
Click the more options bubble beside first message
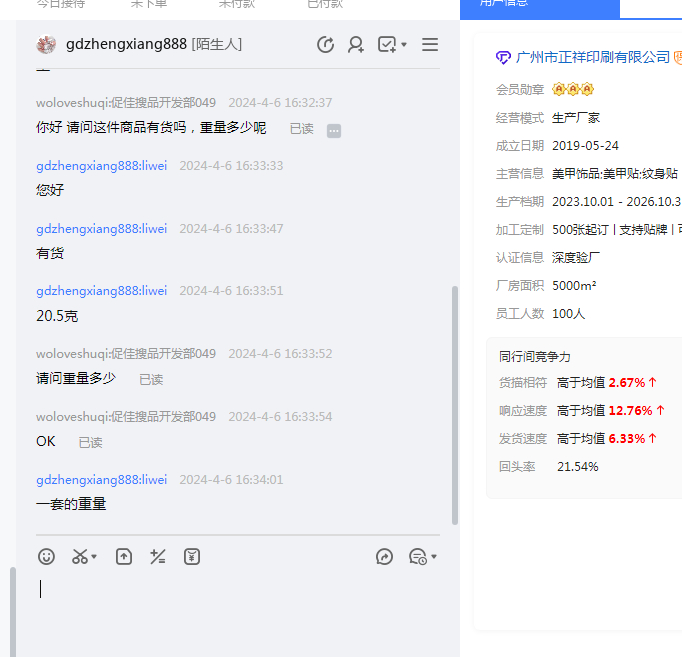[334, 130]
